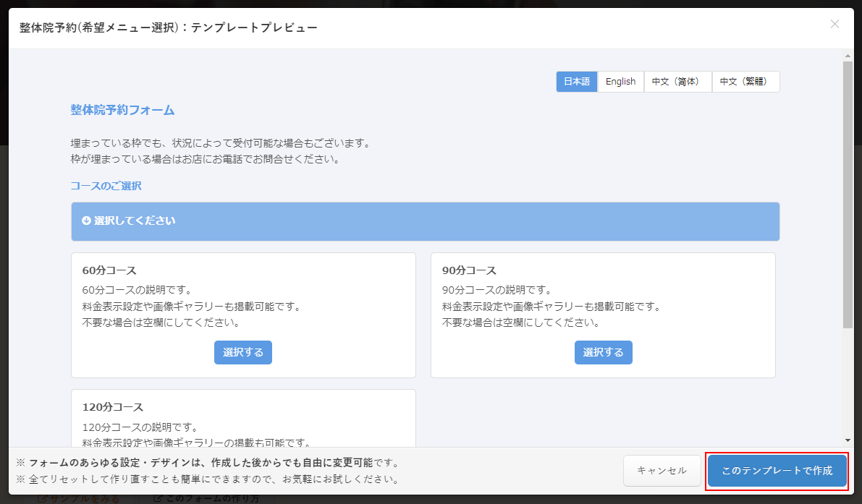Switch preview language to 日本語

pyautogui.click(x=577, y=82)
